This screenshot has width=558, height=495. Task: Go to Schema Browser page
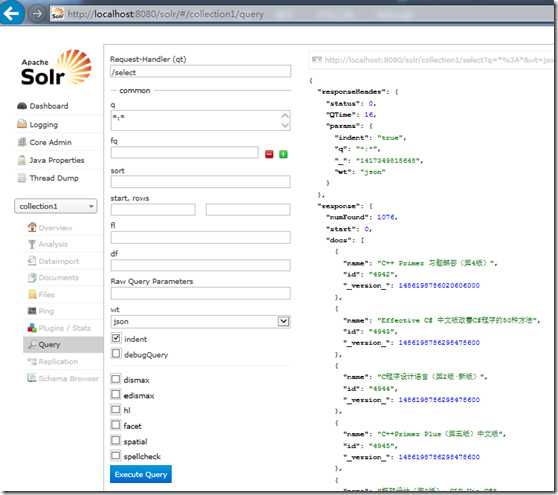pyautogui.click(x=68, y=379)
